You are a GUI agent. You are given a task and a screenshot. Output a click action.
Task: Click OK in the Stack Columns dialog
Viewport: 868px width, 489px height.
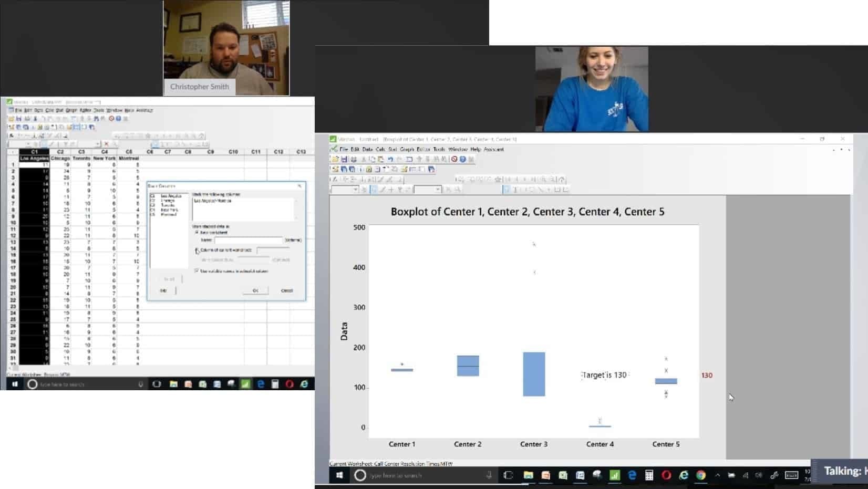pos(255,290)
